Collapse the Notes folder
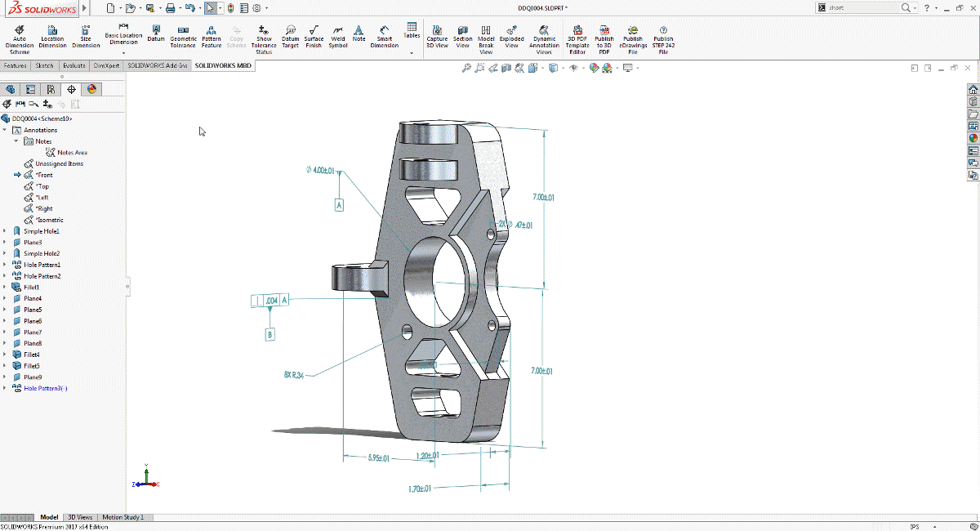This screenshot has height=531, width=980. (x=16, y=141)
